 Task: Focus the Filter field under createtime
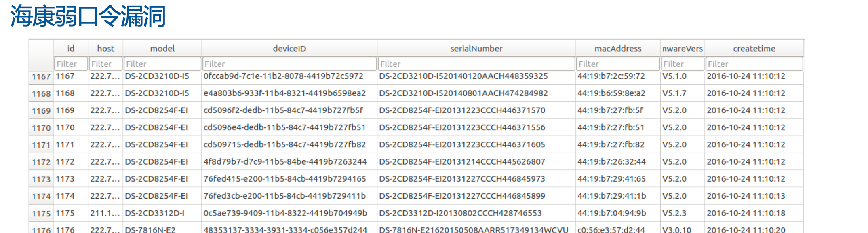(754, 64)
